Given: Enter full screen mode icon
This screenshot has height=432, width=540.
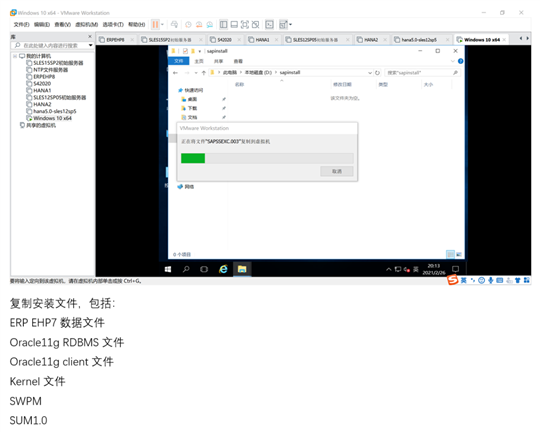Looking at the screenshot, I should tap(245, 24).
